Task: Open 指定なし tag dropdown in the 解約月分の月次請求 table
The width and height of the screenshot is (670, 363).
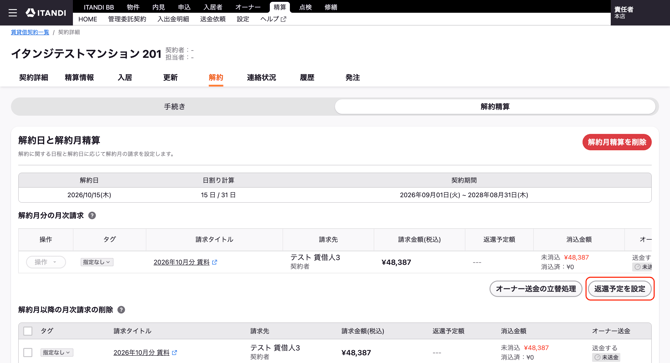Action: 97,262
